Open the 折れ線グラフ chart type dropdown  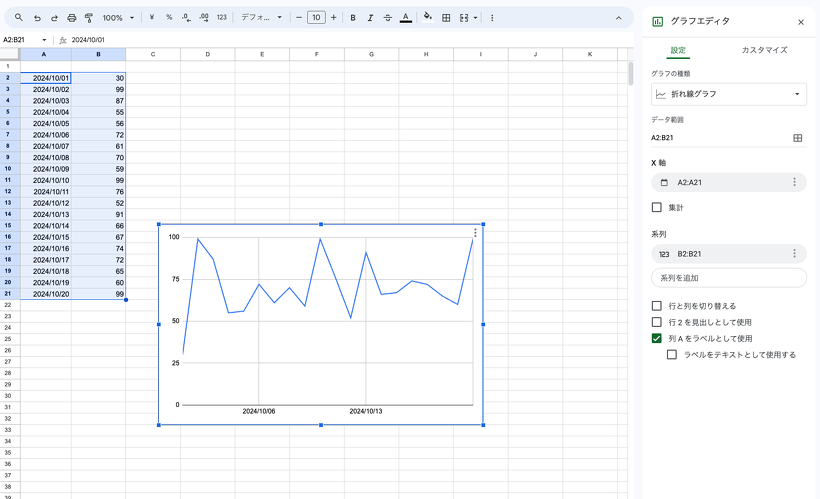728,94
